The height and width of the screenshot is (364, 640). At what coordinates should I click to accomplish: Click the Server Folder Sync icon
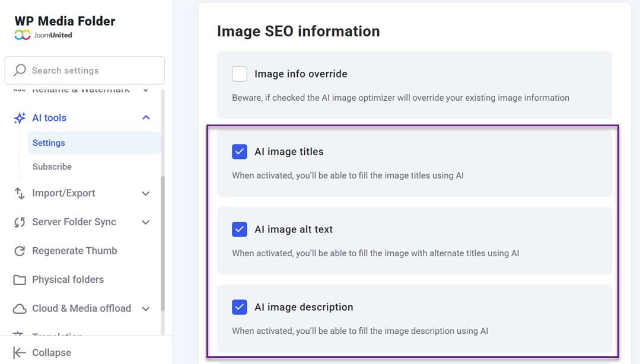coord(19,222)
